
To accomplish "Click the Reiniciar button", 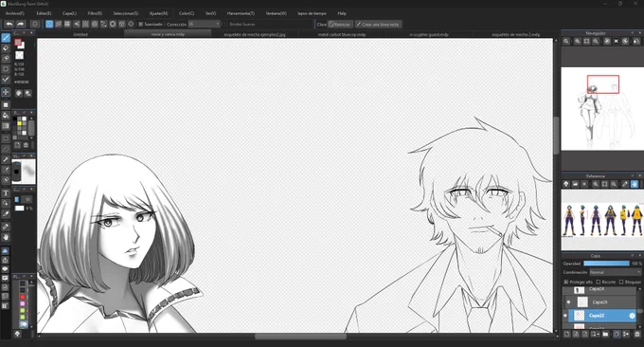I will click(x=340, y=25).
